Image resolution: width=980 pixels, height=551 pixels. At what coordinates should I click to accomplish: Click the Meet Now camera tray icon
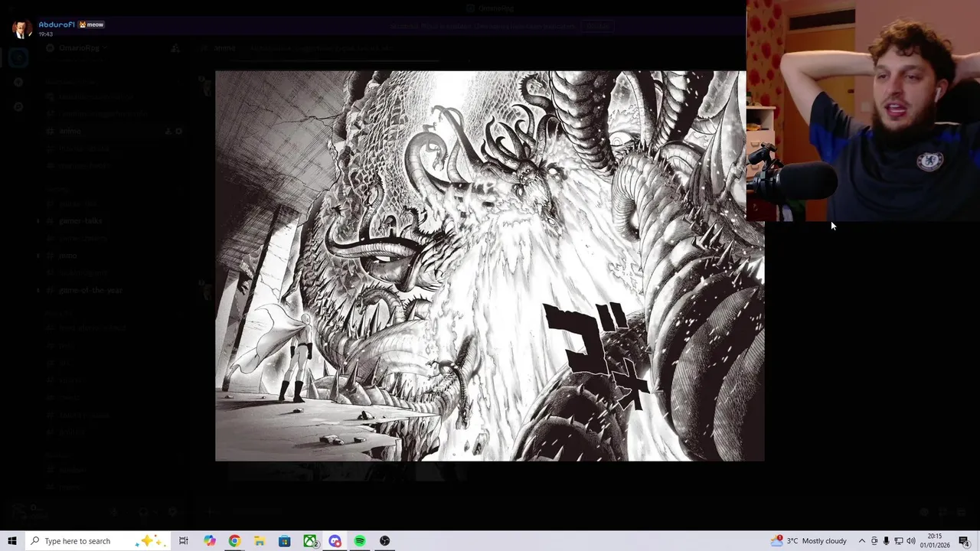tap(874, 541)
